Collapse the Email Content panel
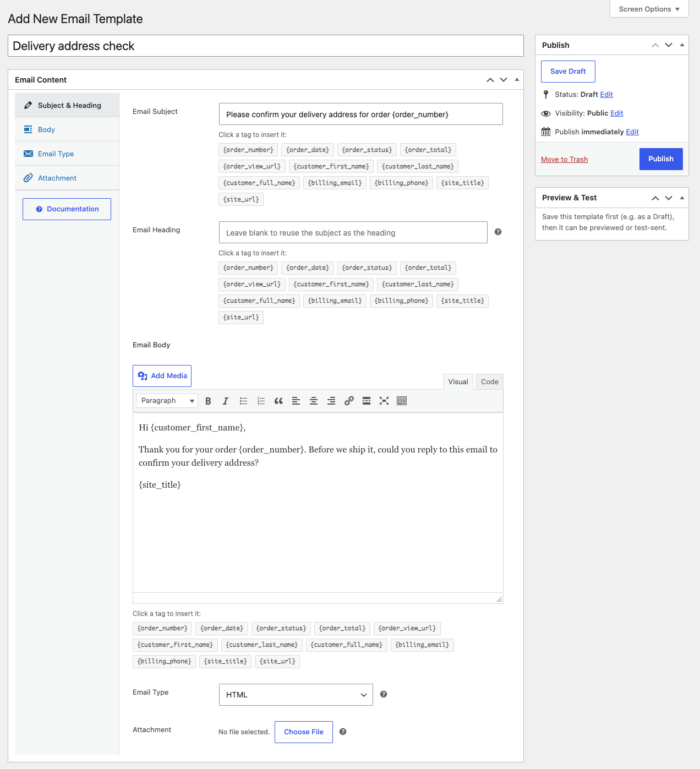Screen dimensions: 700x769 click(x=517, y=80)
